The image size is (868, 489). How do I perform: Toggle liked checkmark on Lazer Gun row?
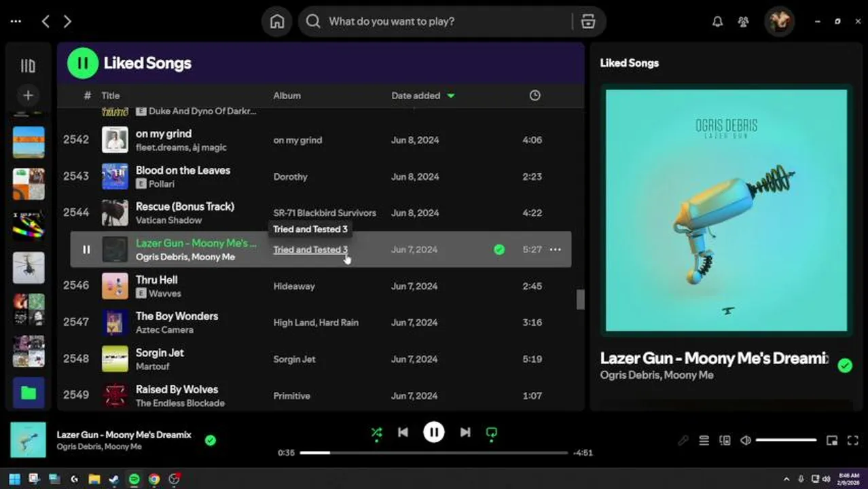tap(499, 249)
